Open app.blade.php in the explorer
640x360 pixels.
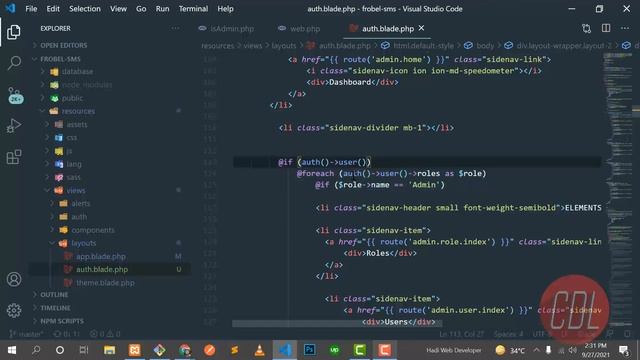pos(100,256)
